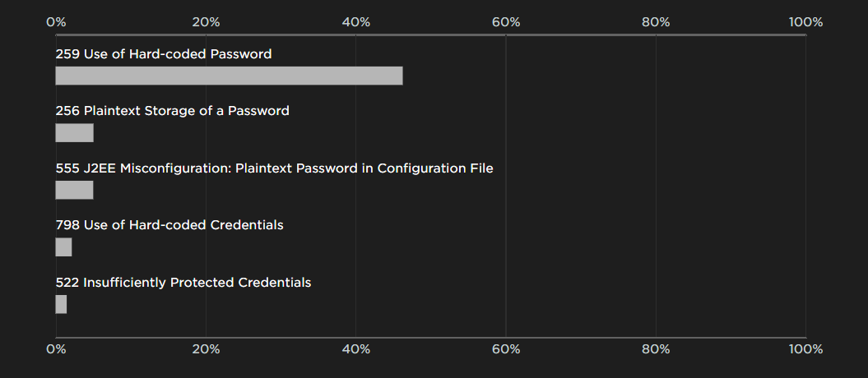Click the 555 J2EE Misconfiguration bar
This screenshot has height=378, width=868.
[x=75, y=190]
